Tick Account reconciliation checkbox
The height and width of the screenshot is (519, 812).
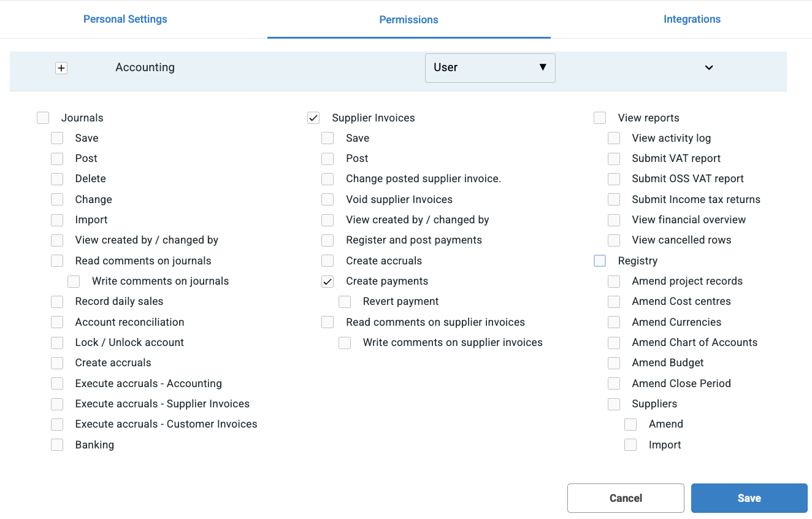57,322
